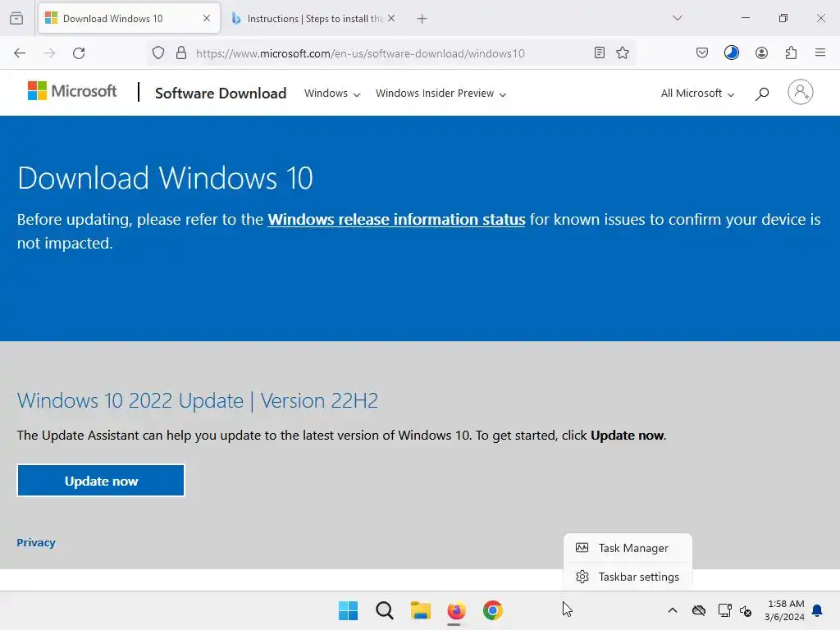View site security padlock info
Viewport: 840px width, 630px height.
coord(181,52)
